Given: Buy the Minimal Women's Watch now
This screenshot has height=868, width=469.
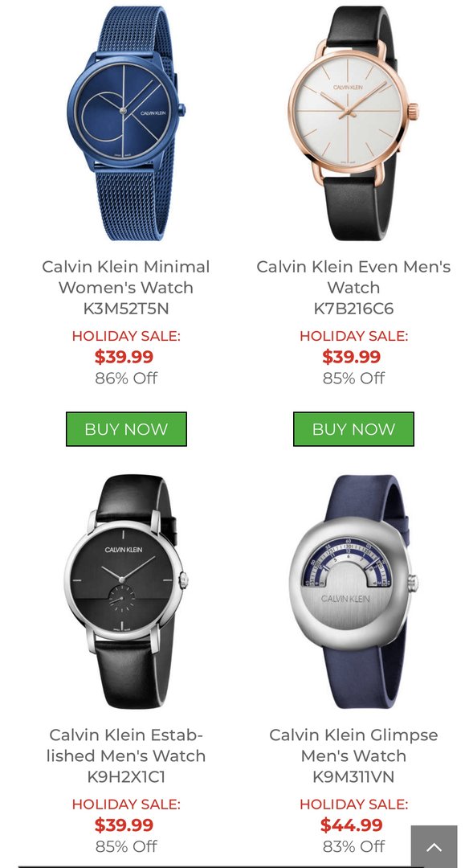Looking at the screenshot, I should point(126,429).
